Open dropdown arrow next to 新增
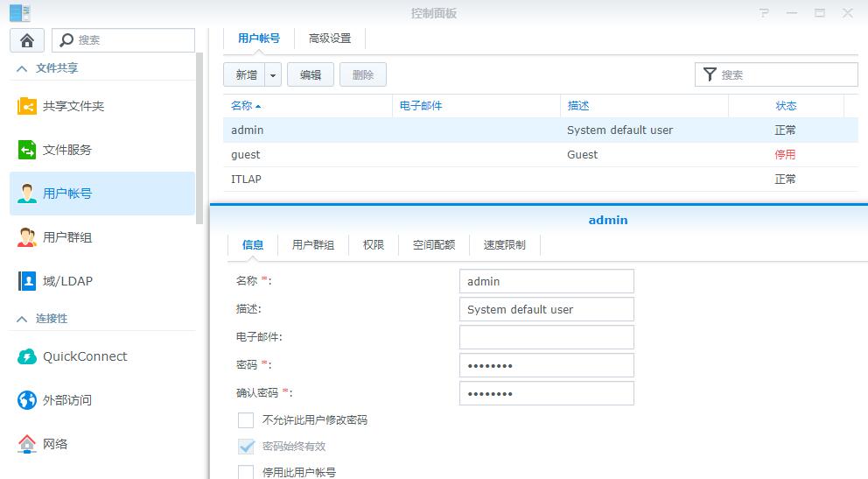This screenshot has width=868, height=479. pos(273,75)
